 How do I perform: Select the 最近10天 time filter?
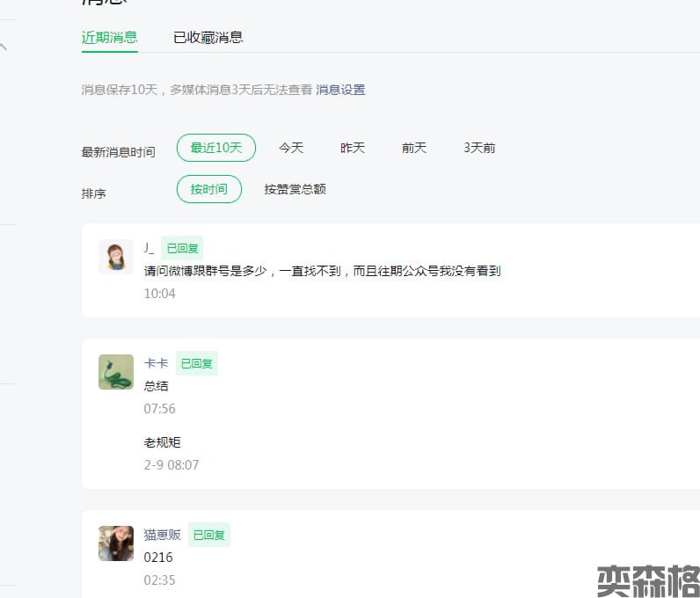coord(216,148)
